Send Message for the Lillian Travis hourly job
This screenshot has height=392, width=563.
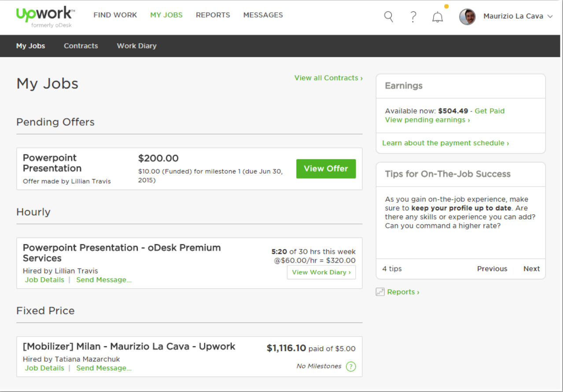pyautogui.click(x=104, y=280)
